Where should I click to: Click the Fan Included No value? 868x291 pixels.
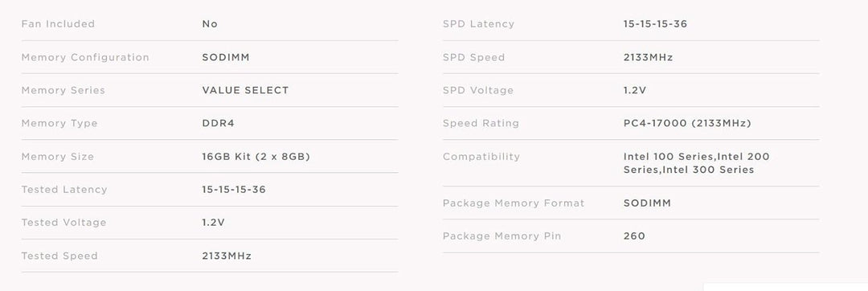tap(210, 24)
